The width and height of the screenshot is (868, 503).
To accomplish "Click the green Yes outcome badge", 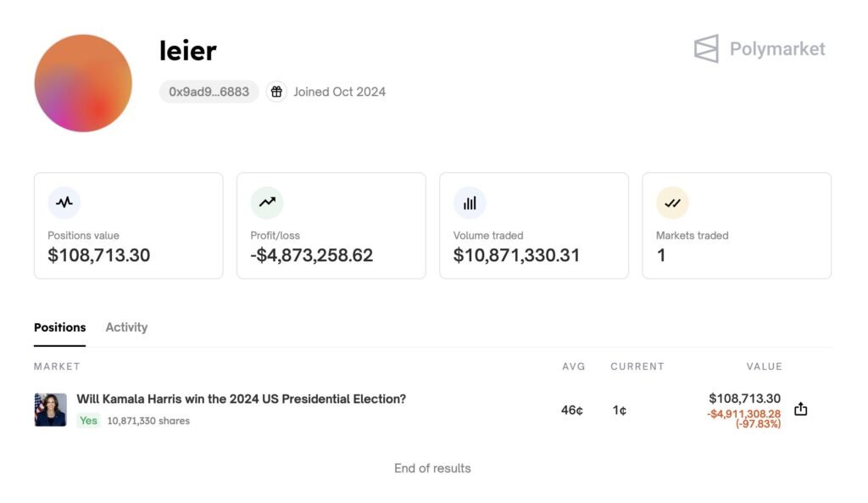I will click(x=88, y=421).
